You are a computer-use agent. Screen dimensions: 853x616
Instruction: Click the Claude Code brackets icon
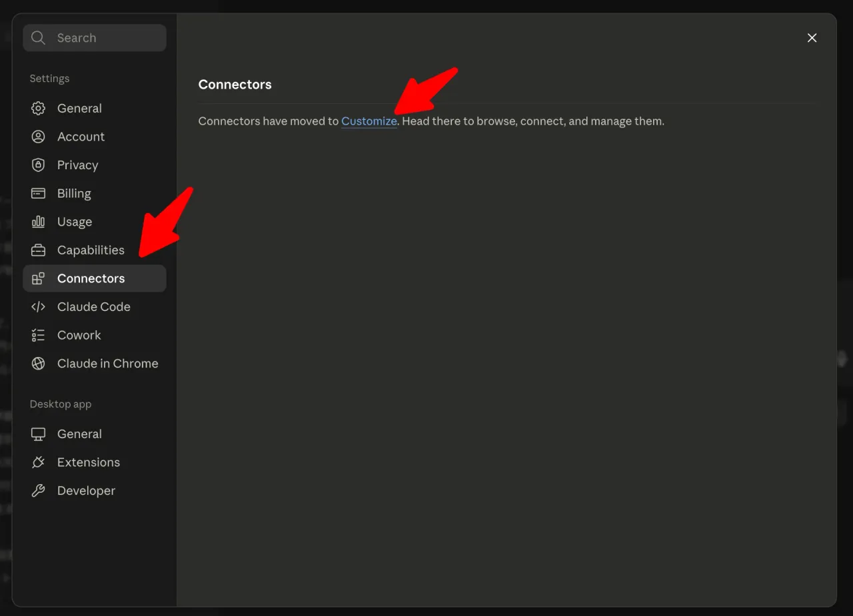[x=39, y=307]
